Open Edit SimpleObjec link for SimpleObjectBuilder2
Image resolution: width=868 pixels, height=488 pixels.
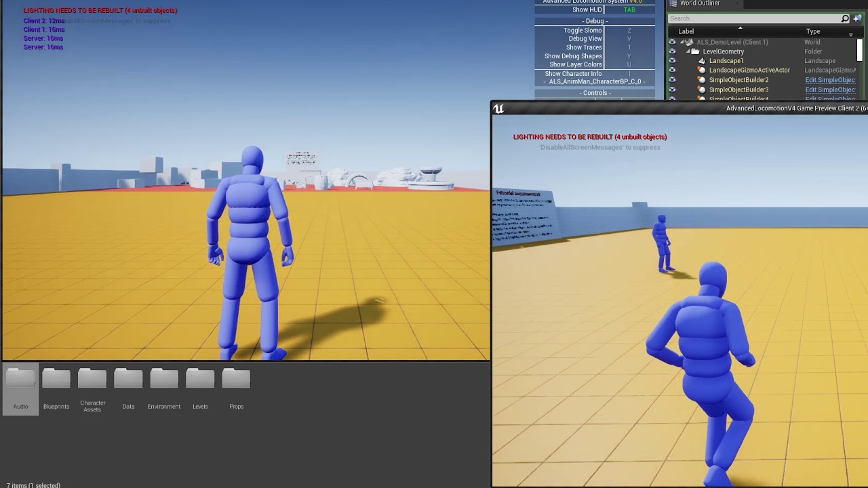coord(830,80)
